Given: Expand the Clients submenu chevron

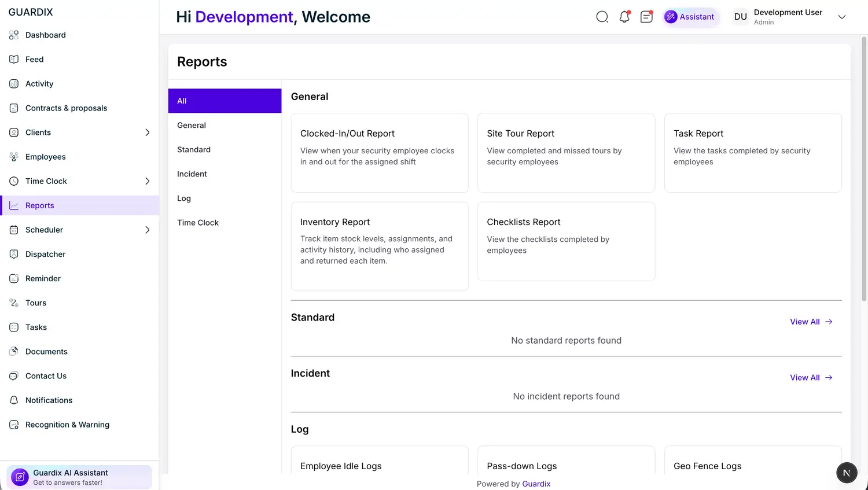Looking at the screenshot, I should [x=147, y=132].
